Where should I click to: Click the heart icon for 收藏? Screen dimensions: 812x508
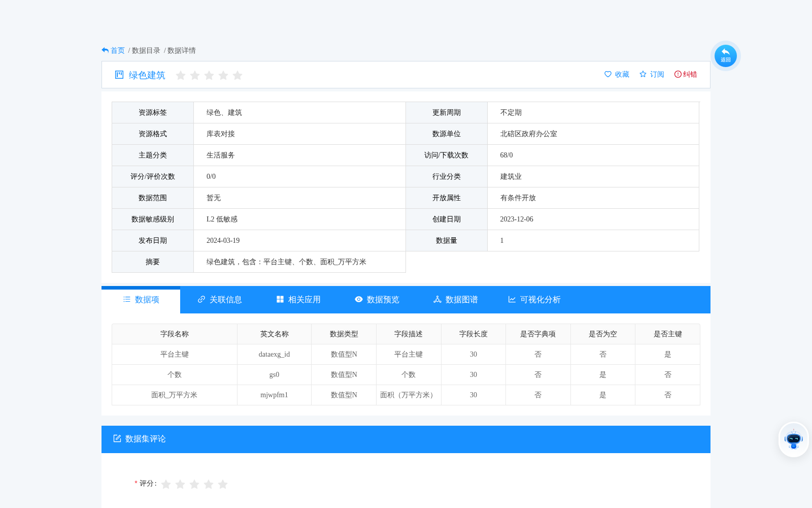tap(608, 74)
